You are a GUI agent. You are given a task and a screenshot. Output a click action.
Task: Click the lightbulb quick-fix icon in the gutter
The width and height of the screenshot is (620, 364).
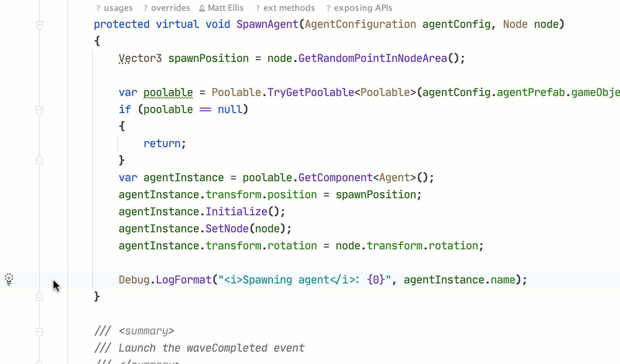9,279
